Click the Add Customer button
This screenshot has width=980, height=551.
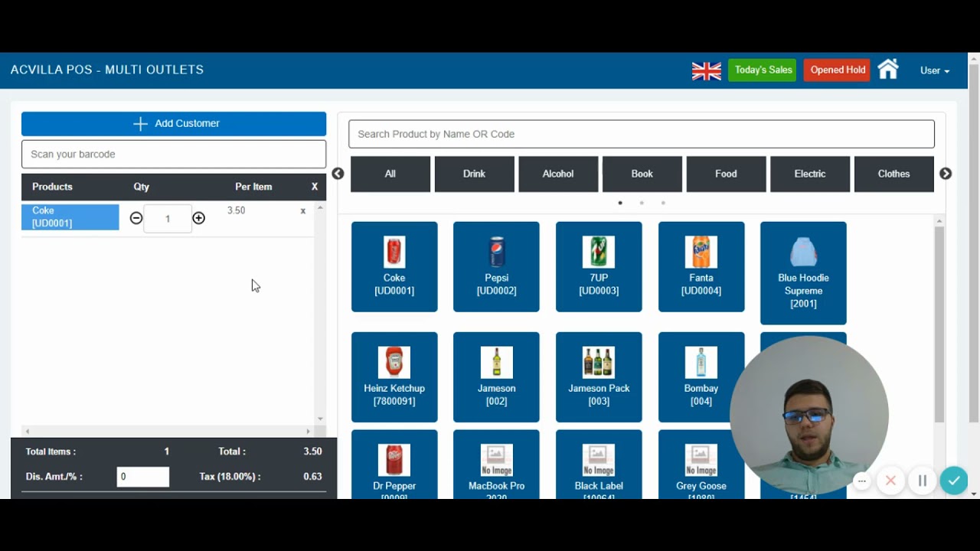[174, 124]
